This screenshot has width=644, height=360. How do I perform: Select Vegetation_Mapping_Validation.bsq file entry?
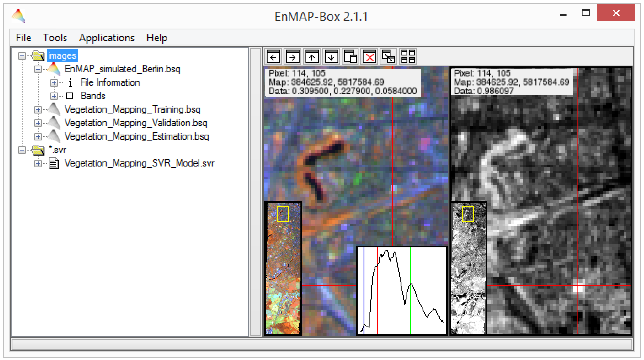(x=136, y=123)
